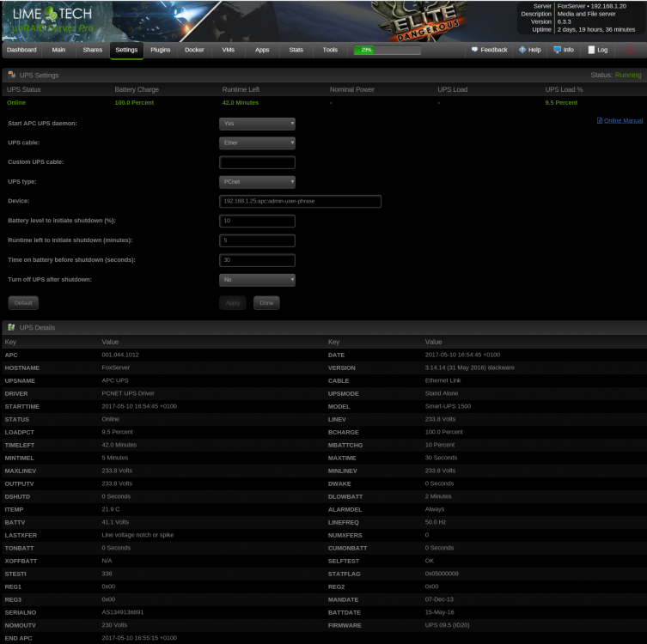The width and height of the screenshot is (647, 644).
Task: Click the PCNET UPS Driver value
Action: click(x=128, y=393)
